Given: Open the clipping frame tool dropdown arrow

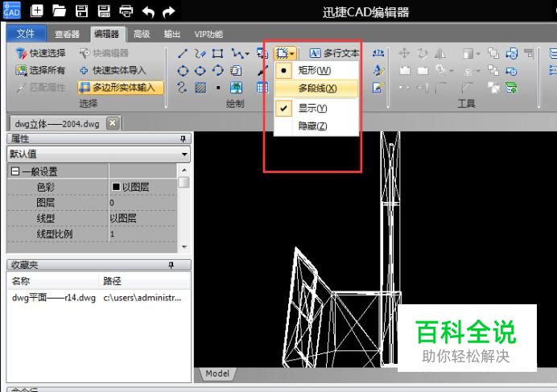Looking at the screenshot, I should coord(292,54).
